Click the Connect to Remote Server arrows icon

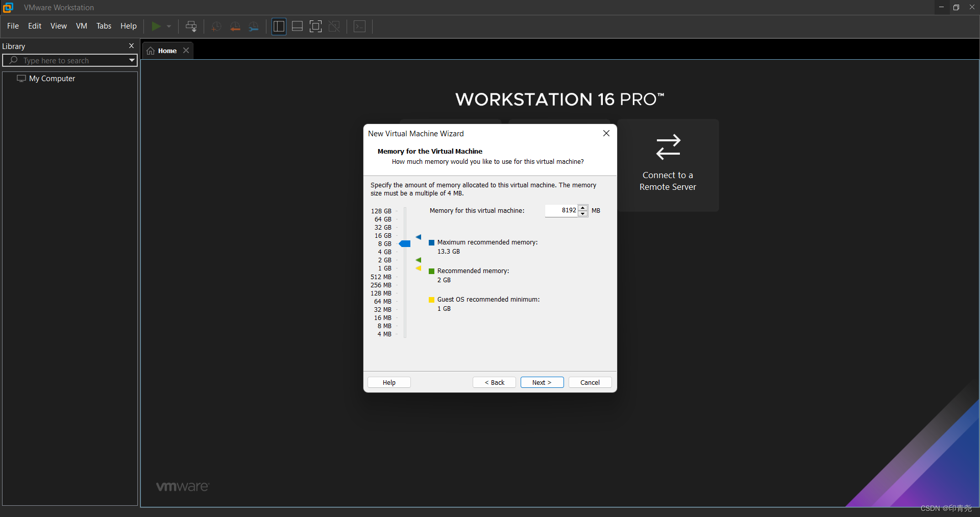coord(668,147)
